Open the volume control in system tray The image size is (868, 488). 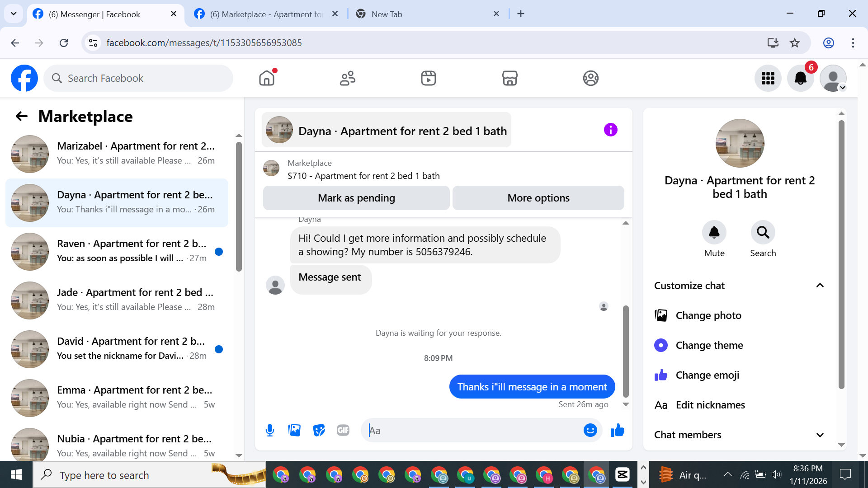pos(776,474)
